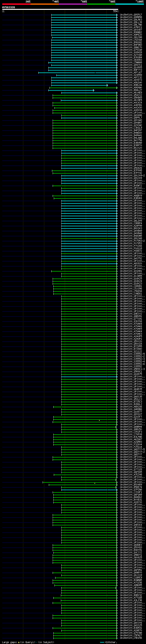Select hit label UniRef100_Q8L7N6
This screenshot has height=644, width=146.
tap(131, 25)
